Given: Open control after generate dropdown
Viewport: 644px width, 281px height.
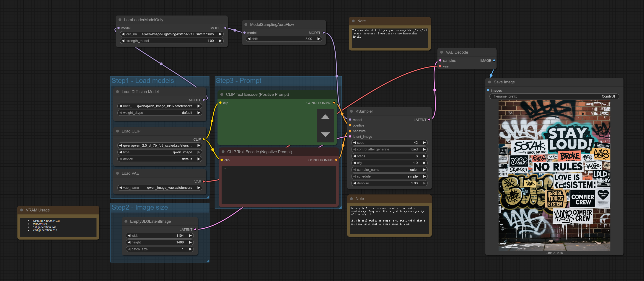Looking at the screenshot, I should [390, 149].
